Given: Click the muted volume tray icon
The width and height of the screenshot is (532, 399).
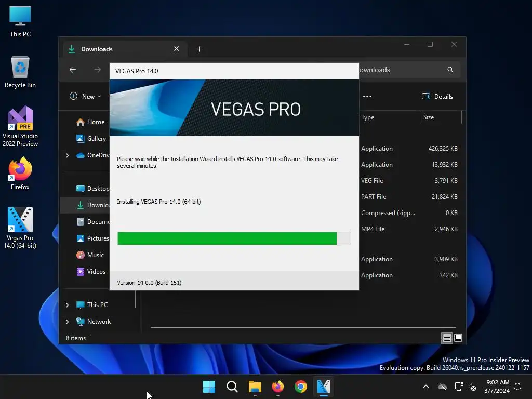Looking at the screenshot, I should (472, 387).
